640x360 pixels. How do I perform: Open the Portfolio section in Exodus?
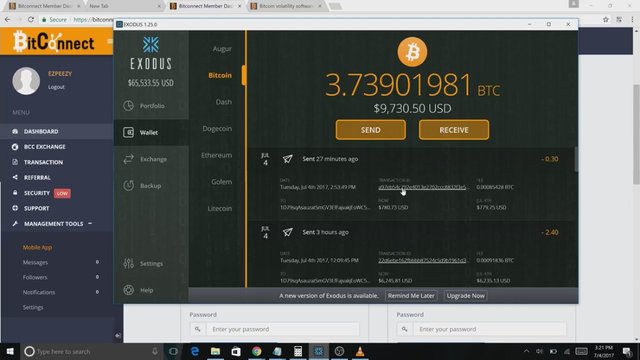[145, 106]
